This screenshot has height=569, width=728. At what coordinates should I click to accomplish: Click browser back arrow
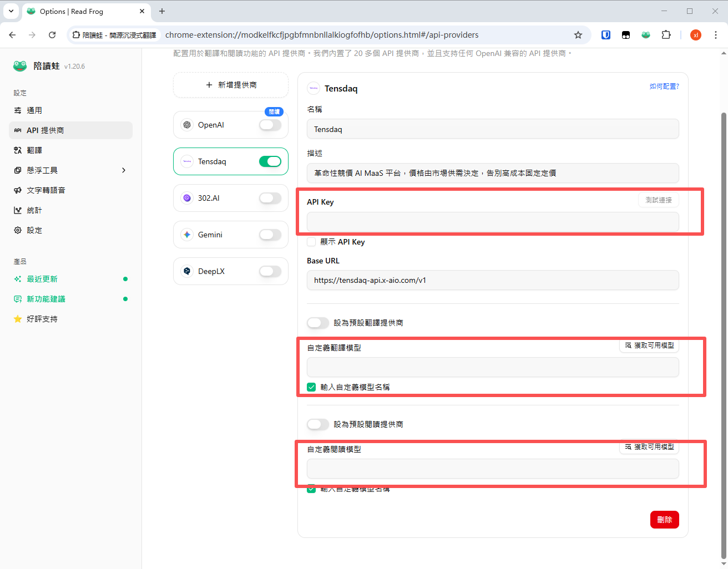click(x=12, y=35)
